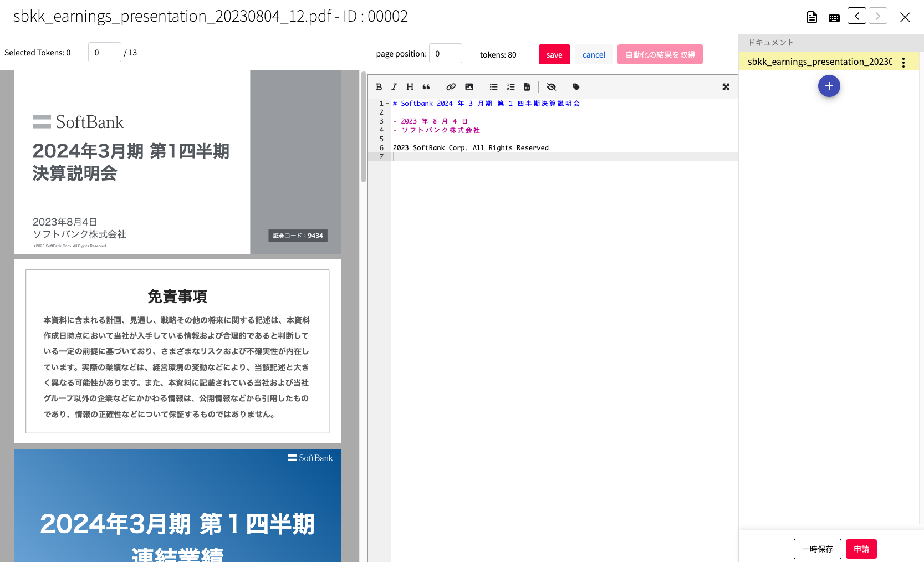This screenshot has height=562, width=924.
Task: Click '2023 SoftBank Corp. All Rights Reserved' line
Action: [471, 148]
